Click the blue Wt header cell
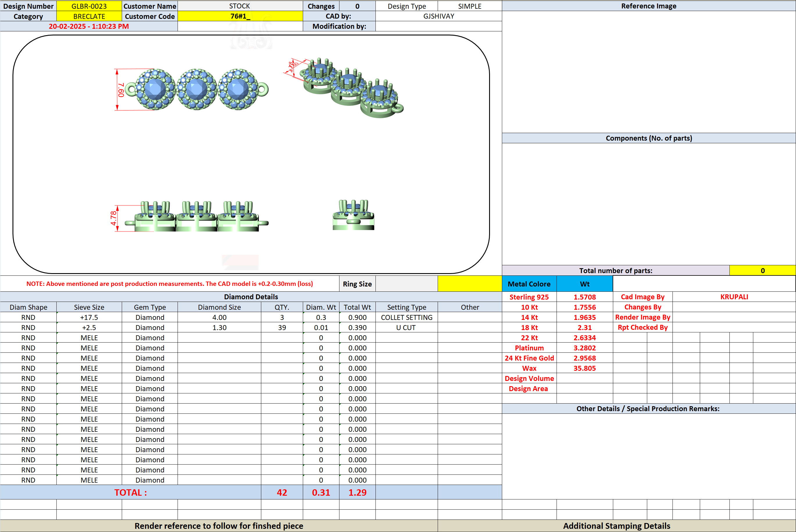This screenshot has width=796, height=532. pos(585,284)
